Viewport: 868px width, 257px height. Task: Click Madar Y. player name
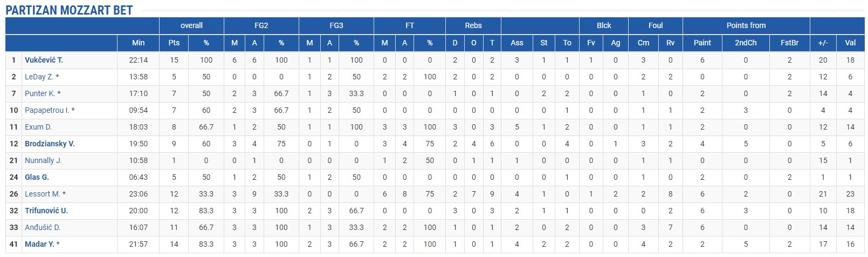[39, 244]
